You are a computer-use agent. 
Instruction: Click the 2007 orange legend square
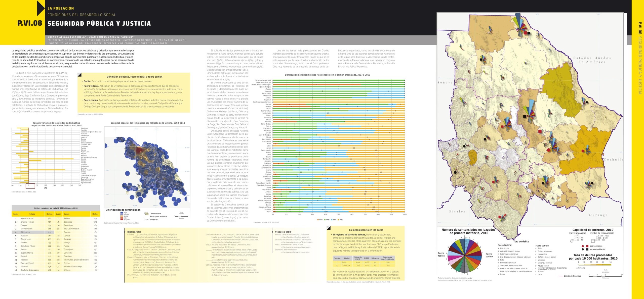pos(318,220)
